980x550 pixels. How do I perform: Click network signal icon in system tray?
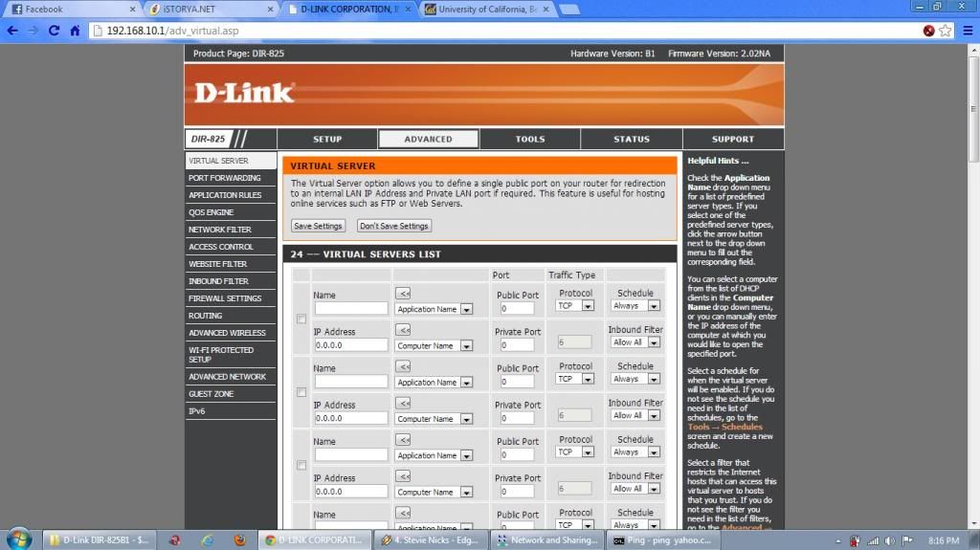[873, 540]
